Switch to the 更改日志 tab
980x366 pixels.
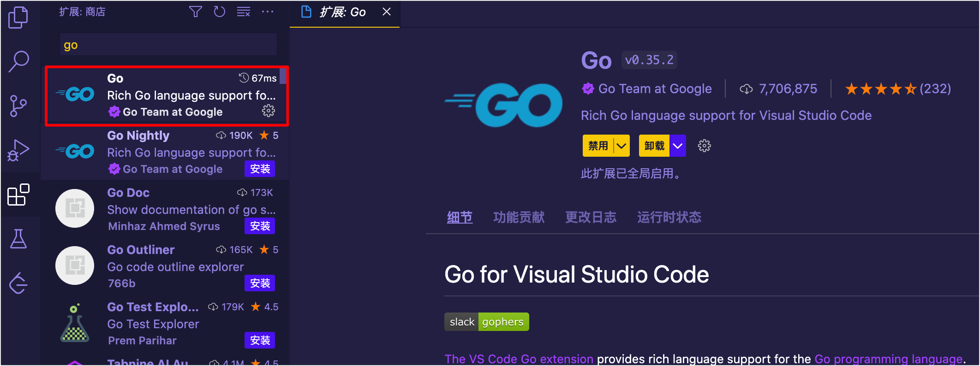coord(591,217)
